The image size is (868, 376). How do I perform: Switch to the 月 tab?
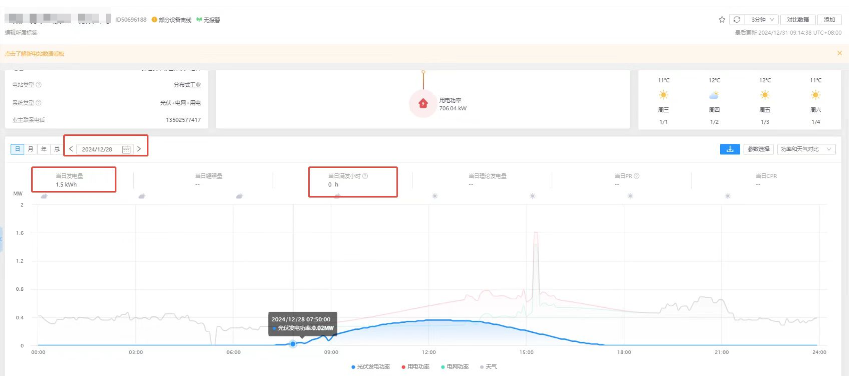[31, 149]
